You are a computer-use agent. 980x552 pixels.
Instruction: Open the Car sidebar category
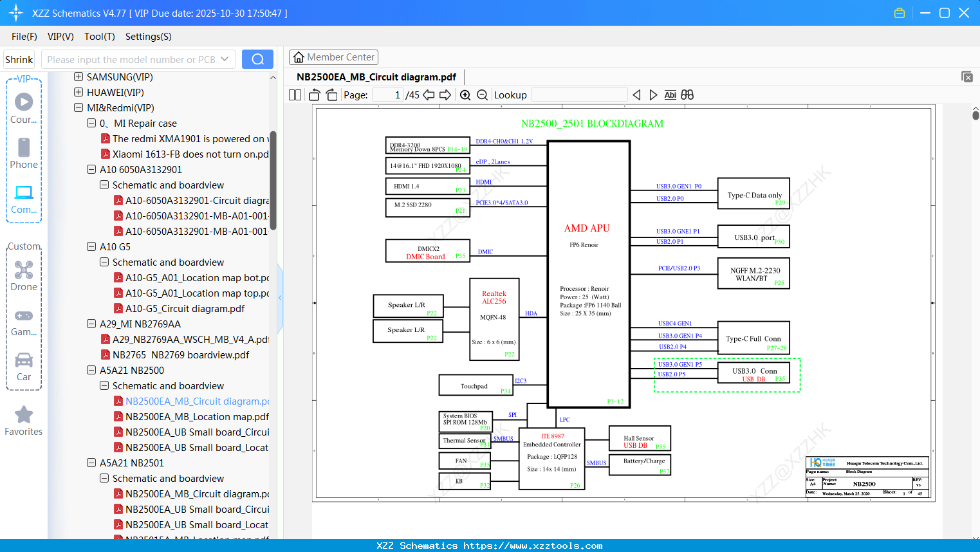tap(24, 366)
